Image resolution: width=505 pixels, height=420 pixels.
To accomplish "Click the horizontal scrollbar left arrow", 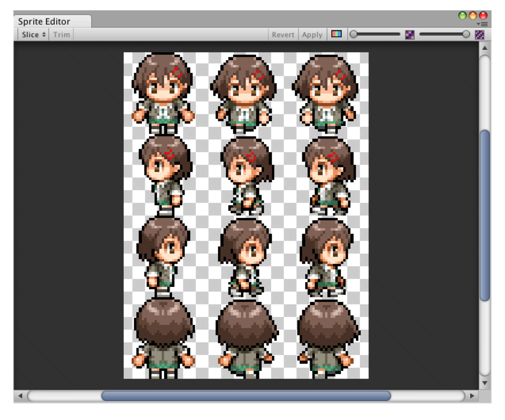I will pos(20,396).
